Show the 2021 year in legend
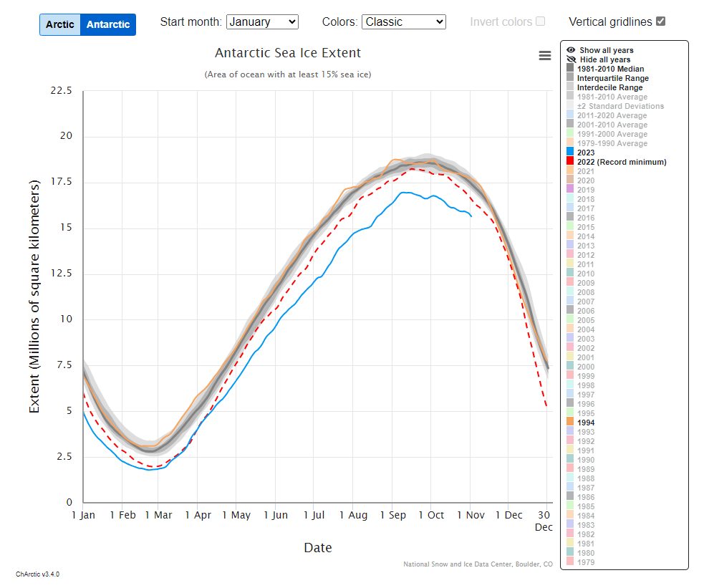Screen dimensions: 704x588 point(585,171)
